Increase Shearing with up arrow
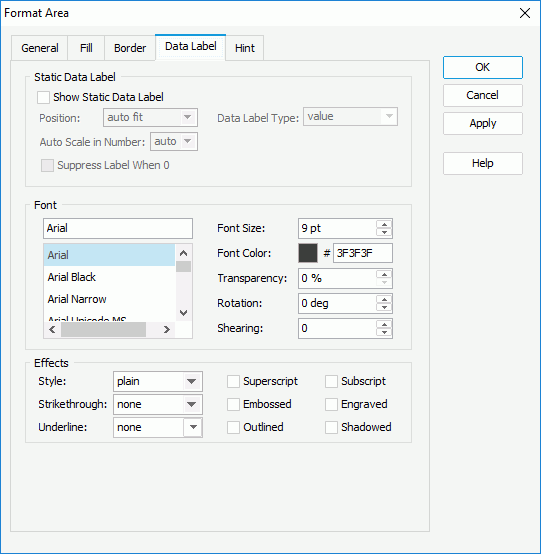The height and width of the screenshot is (554, 541). tap(384, 325)
